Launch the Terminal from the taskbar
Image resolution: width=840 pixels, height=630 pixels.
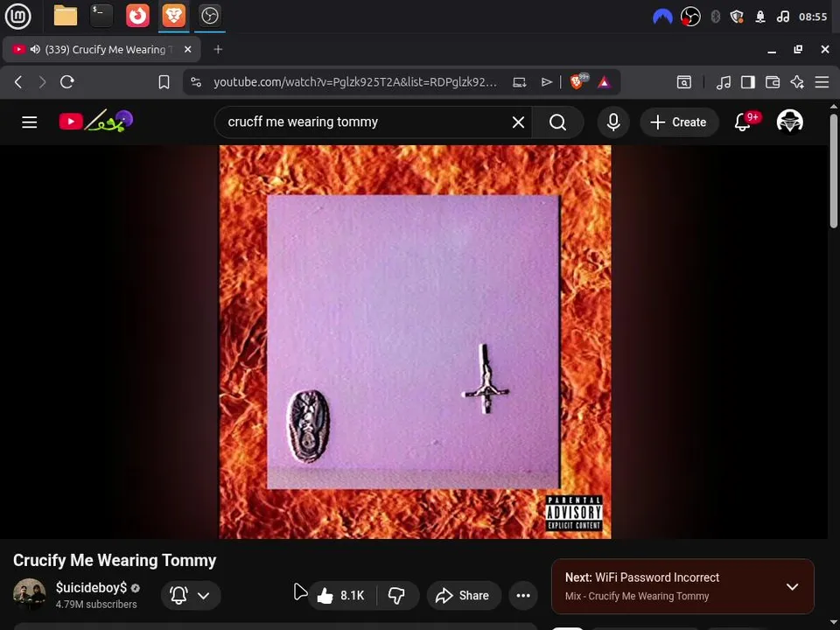(101, 16)
